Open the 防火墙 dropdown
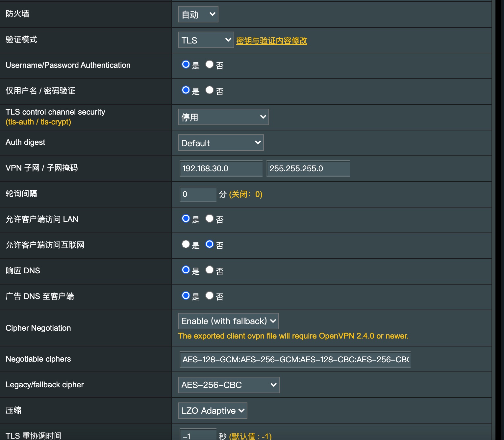The height and width of the screenshot is (440, 504). click(198, 14)
